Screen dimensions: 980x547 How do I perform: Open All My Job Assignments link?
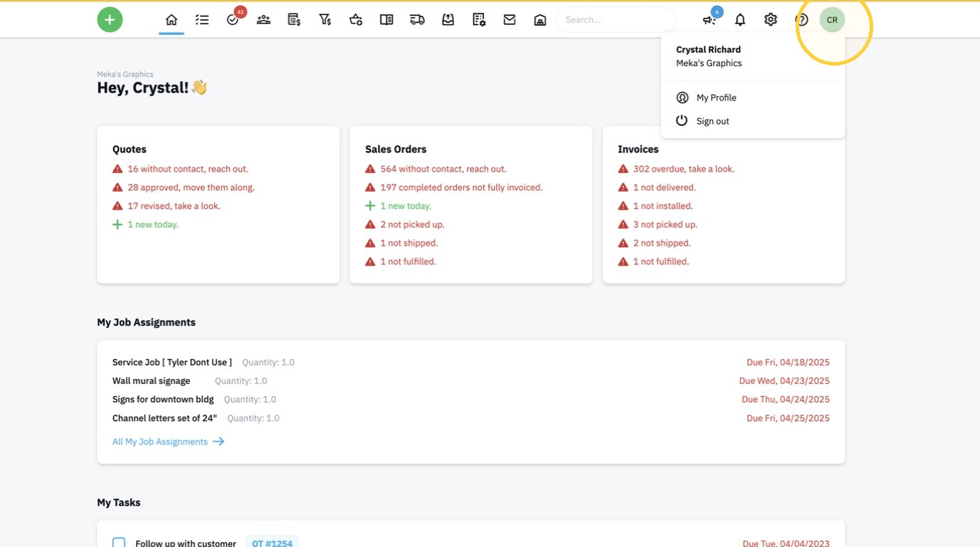(160, 442)
